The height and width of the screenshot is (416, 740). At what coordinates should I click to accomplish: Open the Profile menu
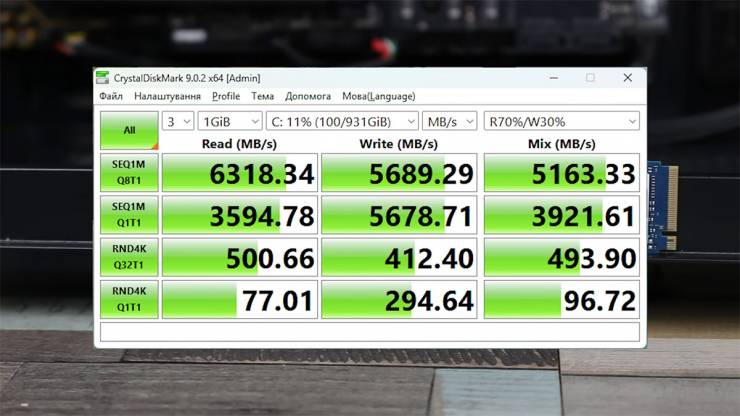point(226,96)
